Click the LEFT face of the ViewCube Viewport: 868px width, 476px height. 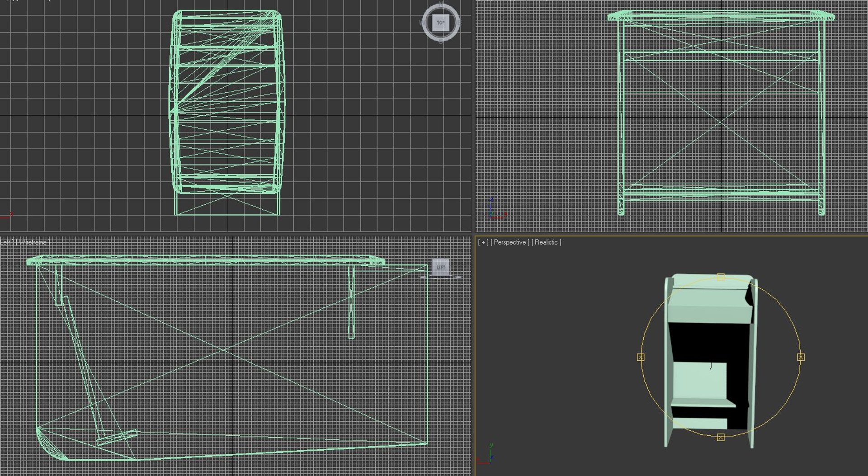(441, 267)
